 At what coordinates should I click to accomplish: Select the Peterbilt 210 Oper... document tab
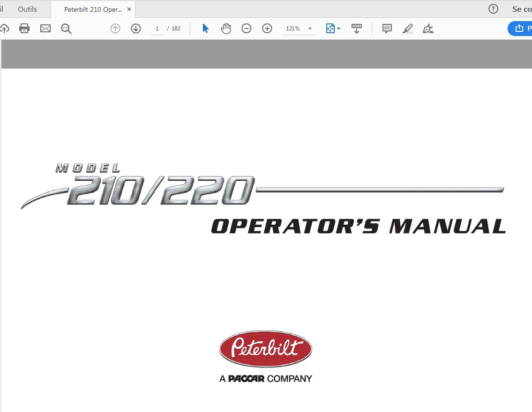(93, 9)
